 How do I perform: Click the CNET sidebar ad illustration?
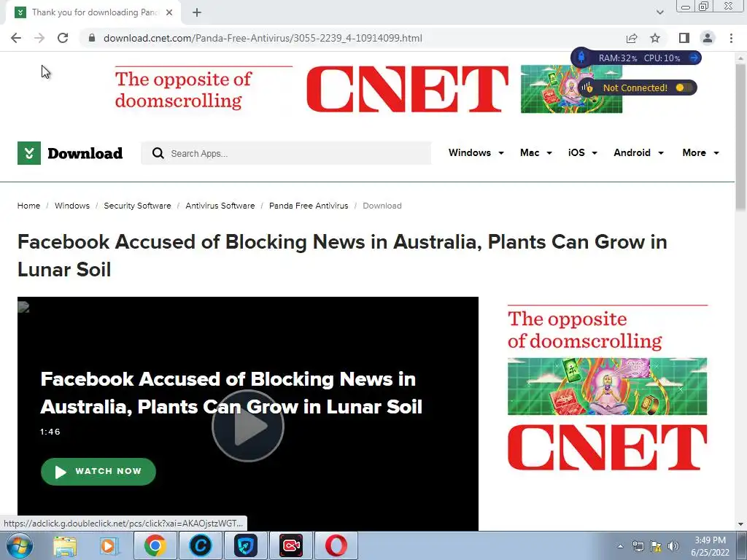[608, 386]
